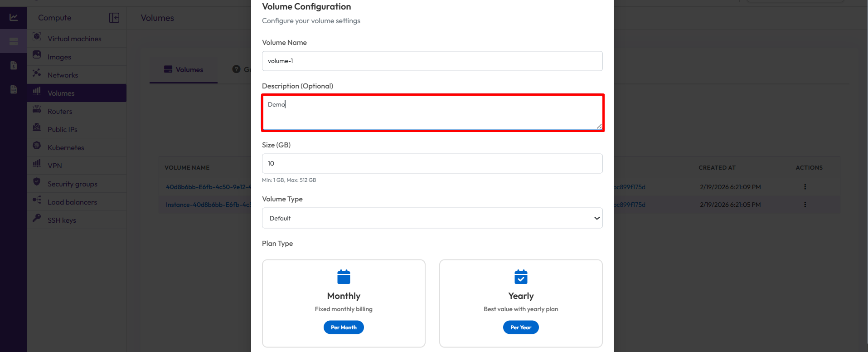Viewport: 868px width, 352px height.
Task: Click the Virtual machines icon
Action: coord(37,37)
